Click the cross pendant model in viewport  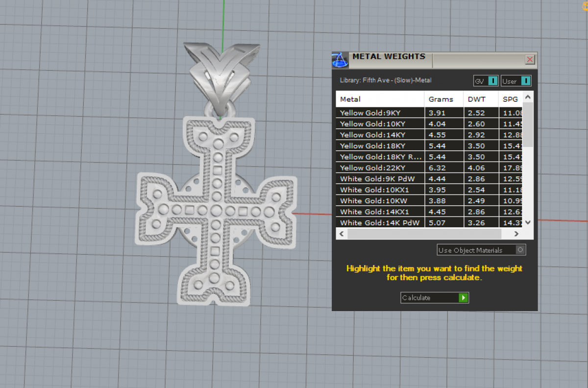click(216, 211)
